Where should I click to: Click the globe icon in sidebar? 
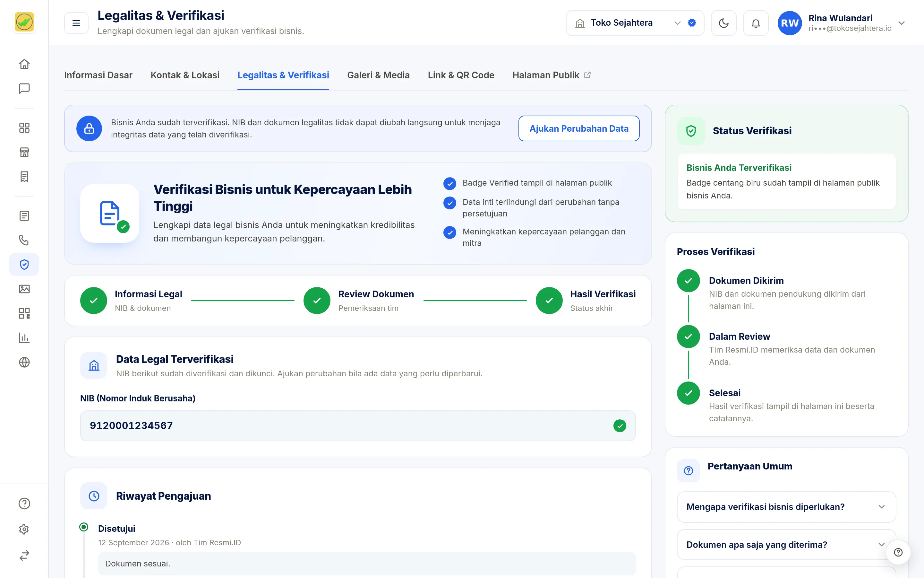click(x=24, y=362)
